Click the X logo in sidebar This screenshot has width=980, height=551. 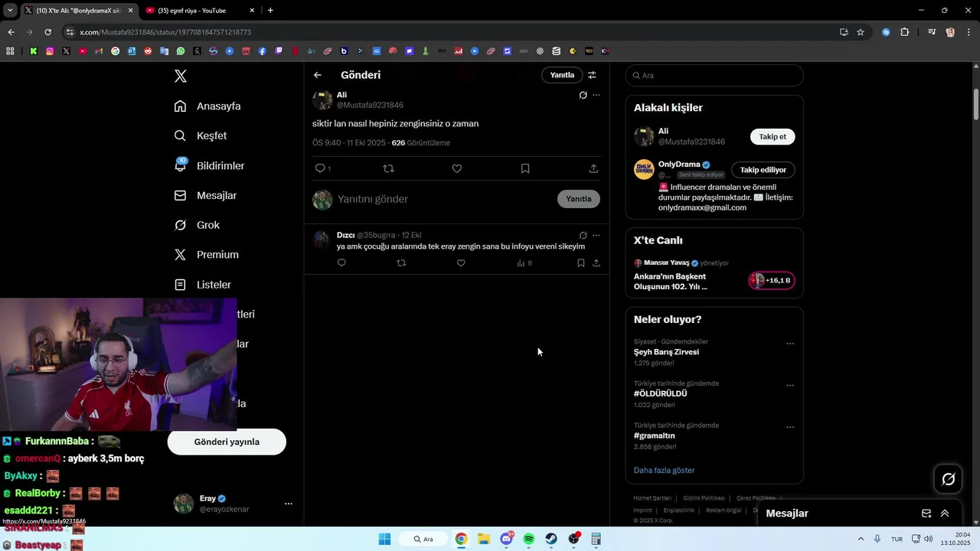pyautogui.click(x=181, y=76)
